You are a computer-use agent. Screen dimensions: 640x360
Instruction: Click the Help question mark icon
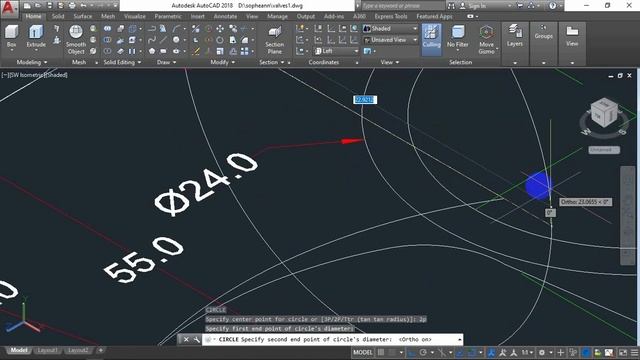tap(552, 6)
